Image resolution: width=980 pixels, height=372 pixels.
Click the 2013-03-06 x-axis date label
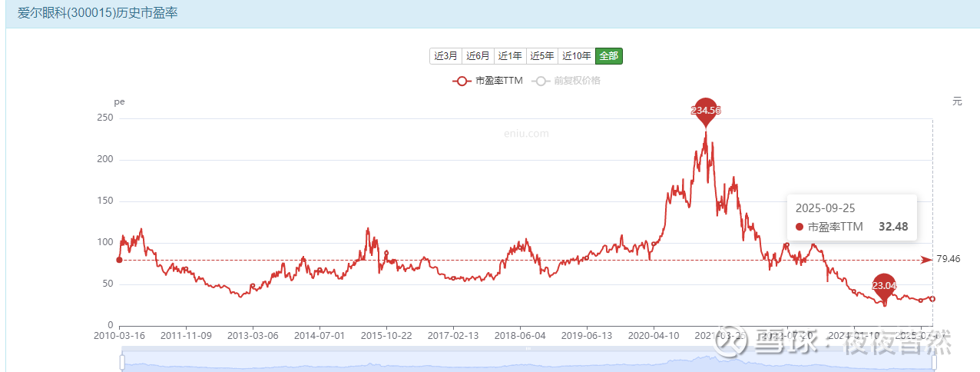click(252, 336)
